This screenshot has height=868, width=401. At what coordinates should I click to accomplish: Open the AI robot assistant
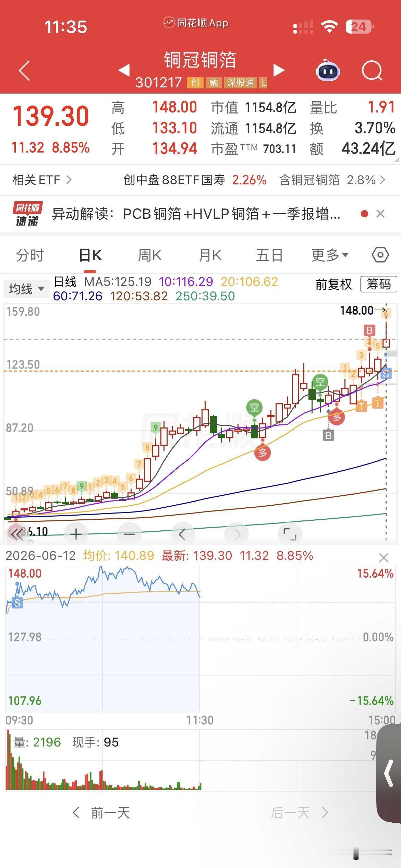pos(328,70)
